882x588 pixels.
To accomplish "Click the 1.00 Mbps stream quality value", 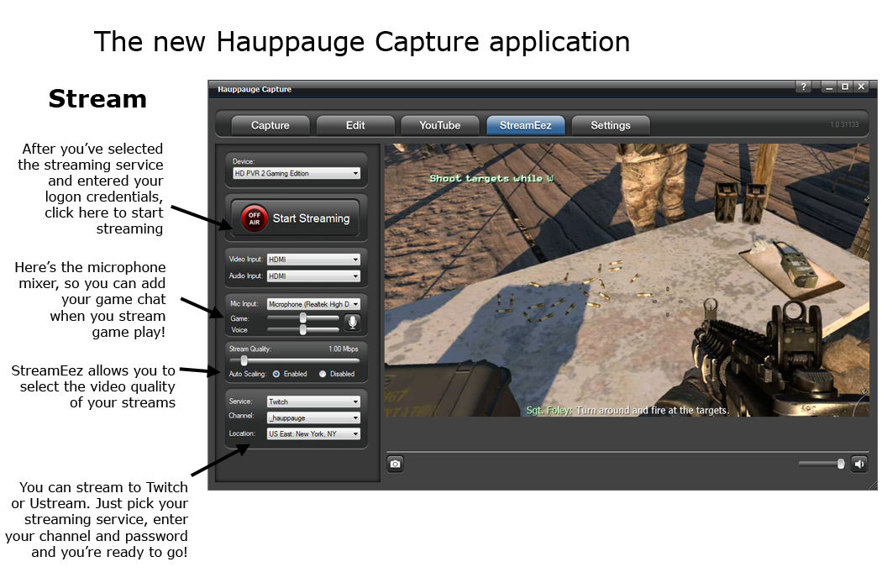I will coord(343,349).
